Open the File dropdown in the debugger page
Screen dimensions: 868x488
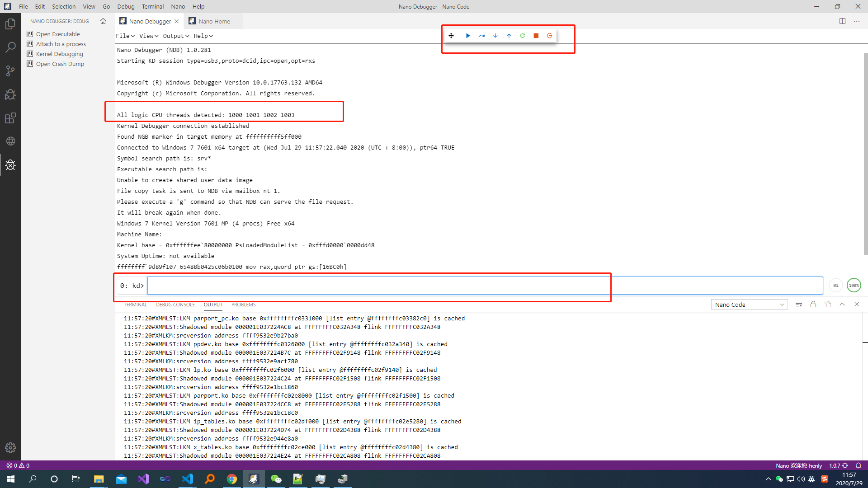click(125, 36)
